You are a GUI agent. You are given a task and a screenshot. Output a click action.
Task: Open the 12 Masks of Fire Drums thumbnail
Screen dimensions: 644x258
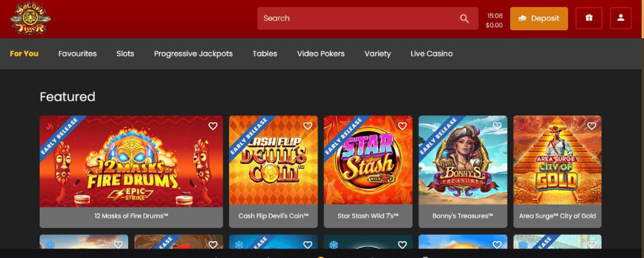pyautogui.click(x=131, y=161)
